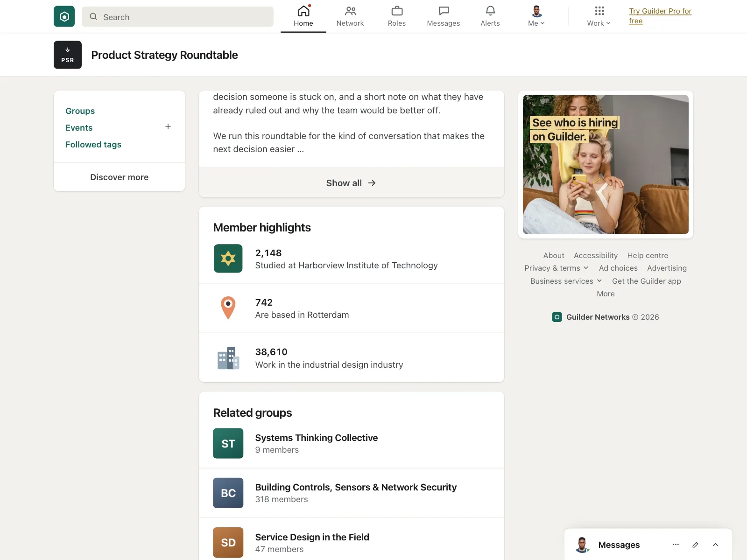Screen dimensions: 747x560
Task: Open Followed tags in the sidebar
Action: click(93, 145)
